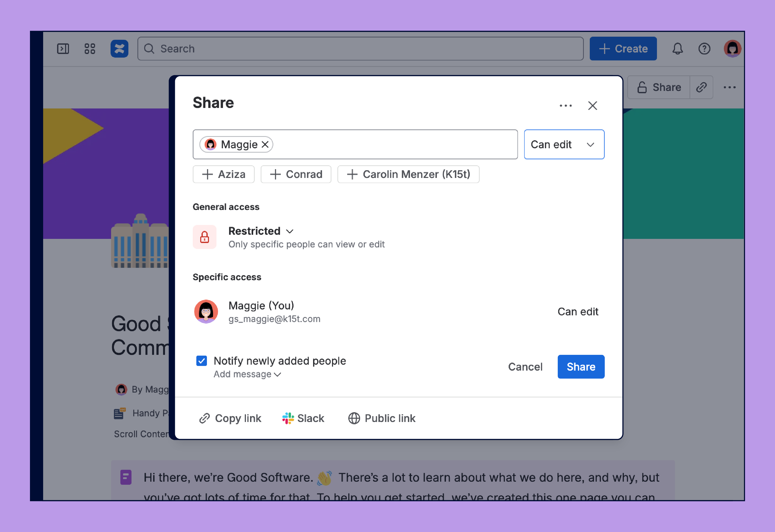775x532 pixels.
Task: Toggle the sidebar panel icon top-left
Action: coord(63,49)
